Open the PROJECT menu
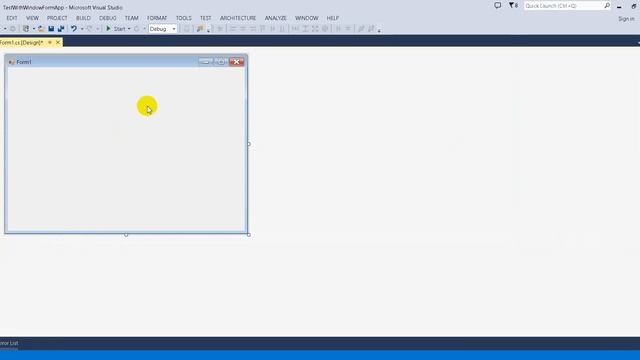640x360 pixels. click(x=57, y=18)
